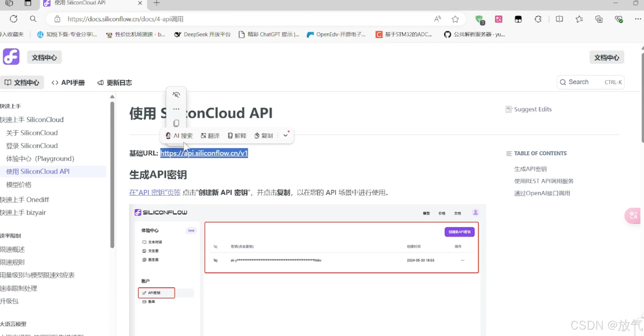Viewport: 644px width, 336px height.
Task: Open 体验中心 (Playground) in sidebar
Action: click(x=40, y=158)
